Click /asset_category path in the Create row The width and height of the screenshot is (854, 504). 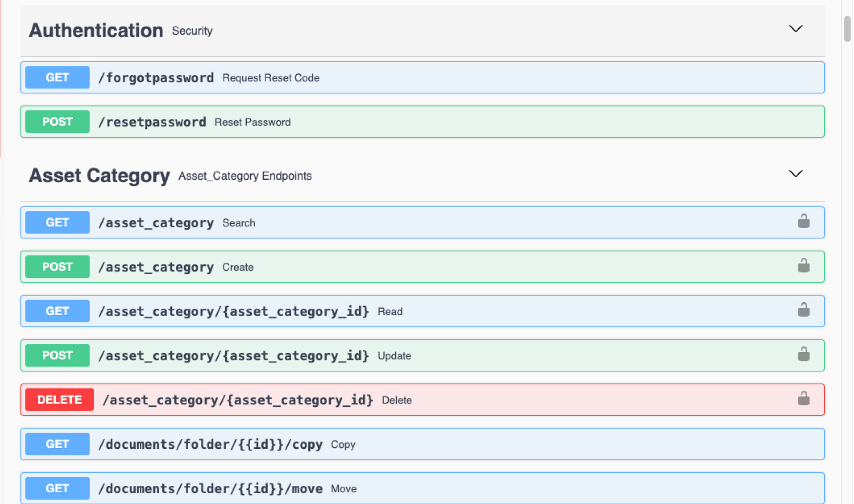[x=156, y=267]
